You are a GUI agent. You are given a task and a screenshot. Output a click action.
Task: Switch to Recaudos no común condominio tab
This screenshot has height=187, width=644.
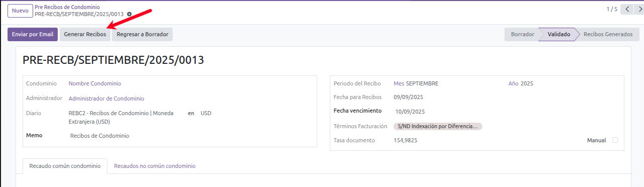[155, 166]
